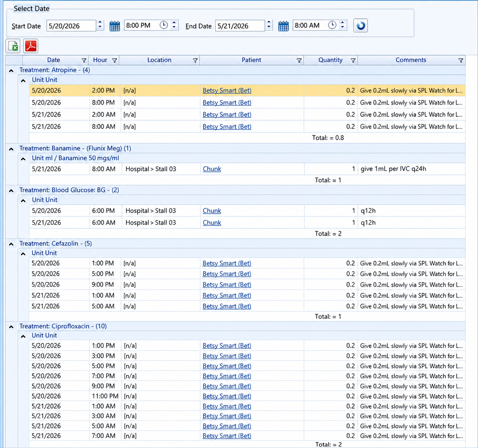The image size is (478, 448).
Task: Open the End Date calendar picker
Action: pyautogui.click(x=283, y=26)
